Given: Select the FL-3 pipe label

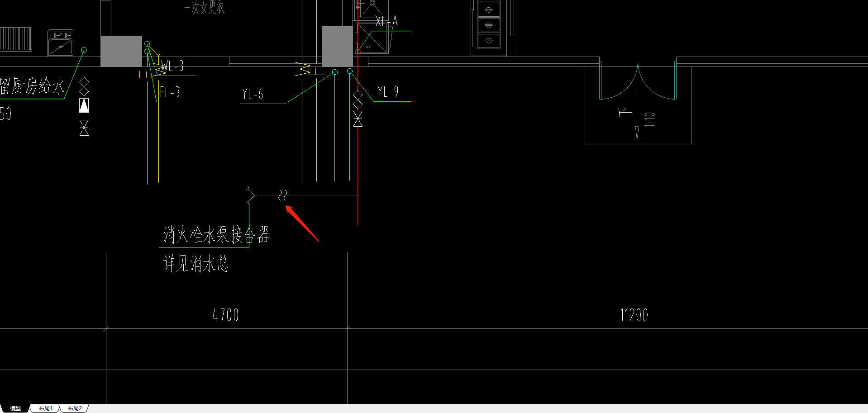Looking at the screenshot, I should [170, 92].
